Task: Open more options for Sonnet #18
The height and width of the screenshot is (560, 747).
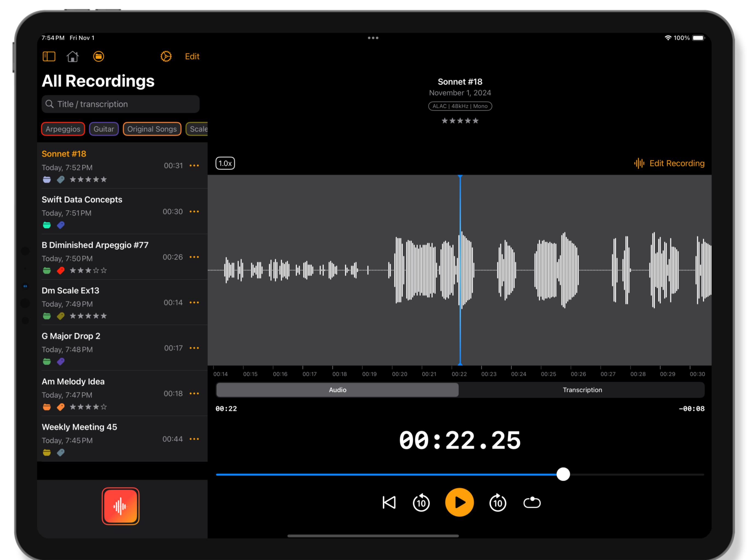Action: [x=194, y=165]
